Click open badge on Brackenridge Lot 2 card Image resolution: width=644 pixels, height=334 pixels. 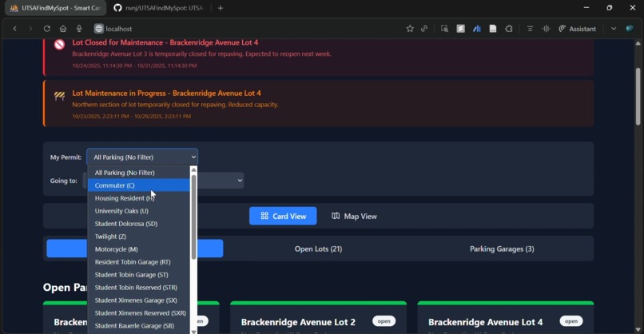[384, 321]
